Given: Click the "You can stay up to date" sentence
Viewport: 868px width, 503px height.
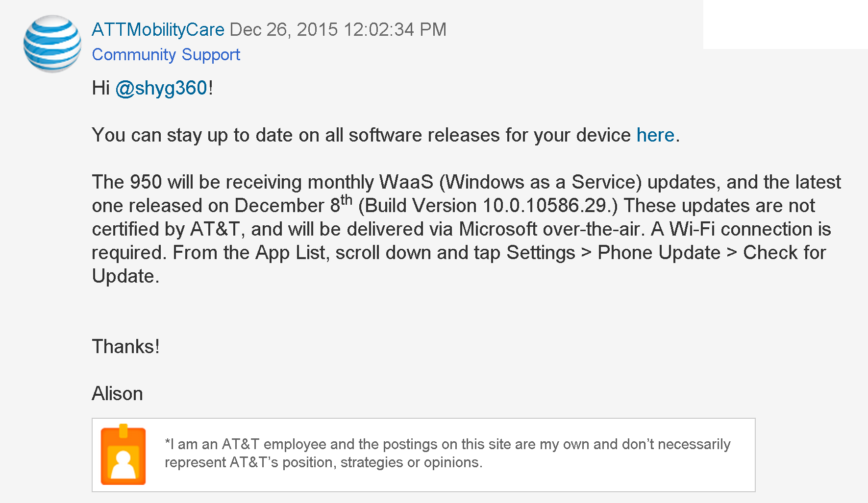Looking at the screenshot, I should [386, 135].
